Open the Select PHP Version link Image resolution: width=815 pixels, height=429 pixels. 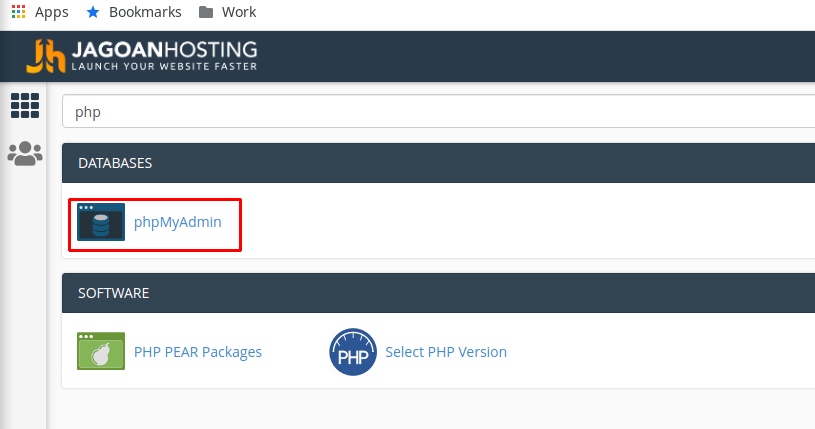pos(446,352)
